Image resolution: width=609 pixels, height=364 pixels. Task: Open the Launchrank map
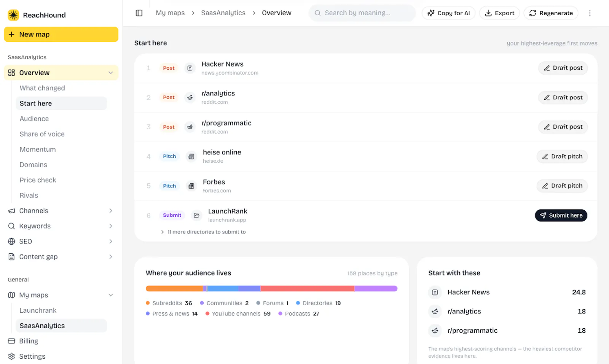coord(61,310)
